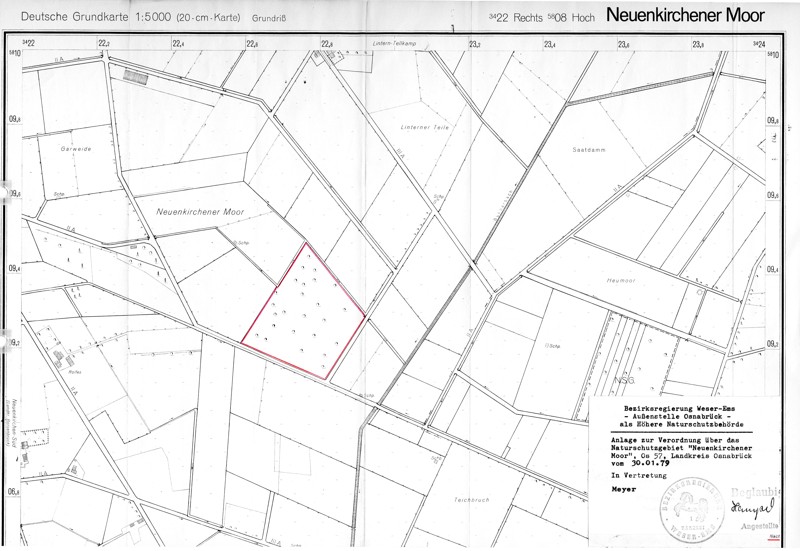This screenshot has width=800, height=551.
Task: Click the round official stamp seal
Action: (685, 509)
